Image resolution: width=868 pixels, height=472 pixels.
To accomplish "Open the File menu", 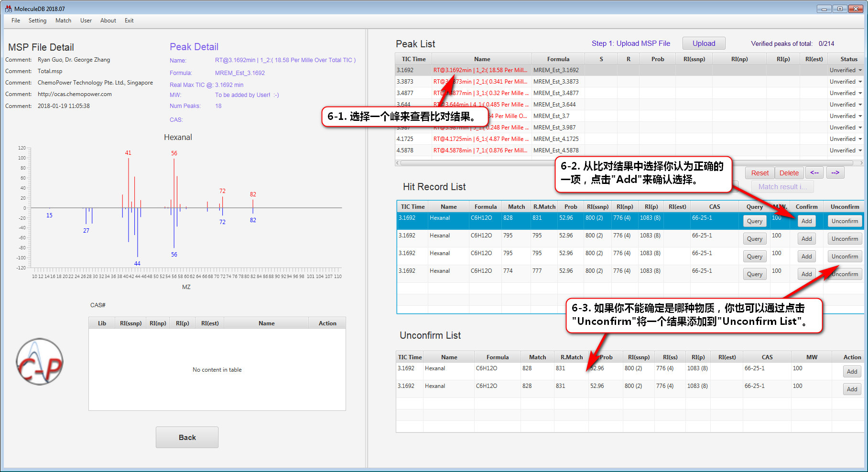I will pyautogui.click(x=16, y=21).
